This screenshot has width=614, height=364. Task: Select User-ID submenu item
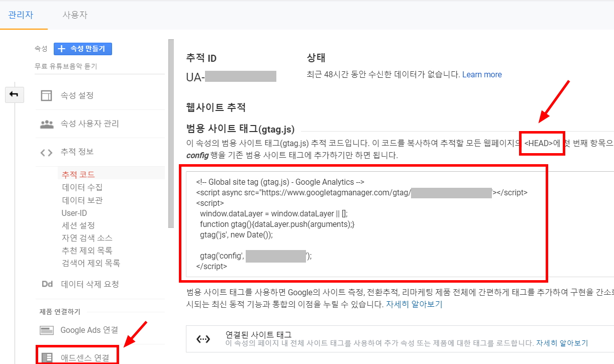(x=74, y=213)
